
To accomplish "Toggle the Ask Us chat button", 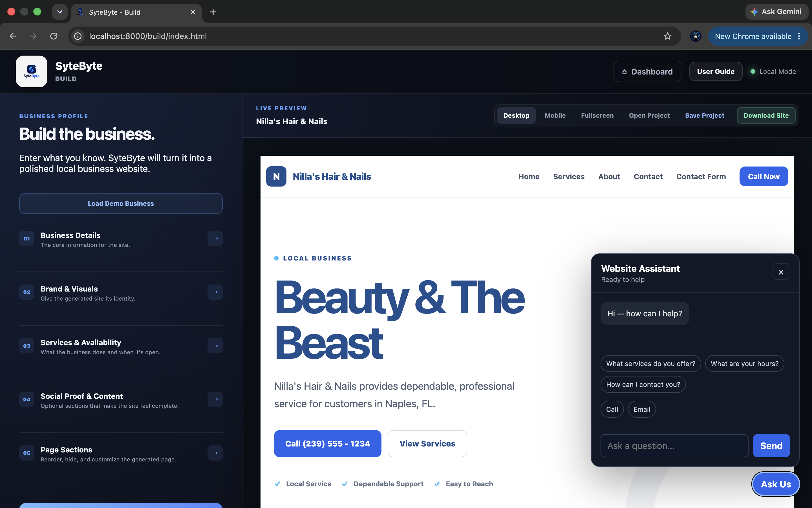I will pos(776,484).
